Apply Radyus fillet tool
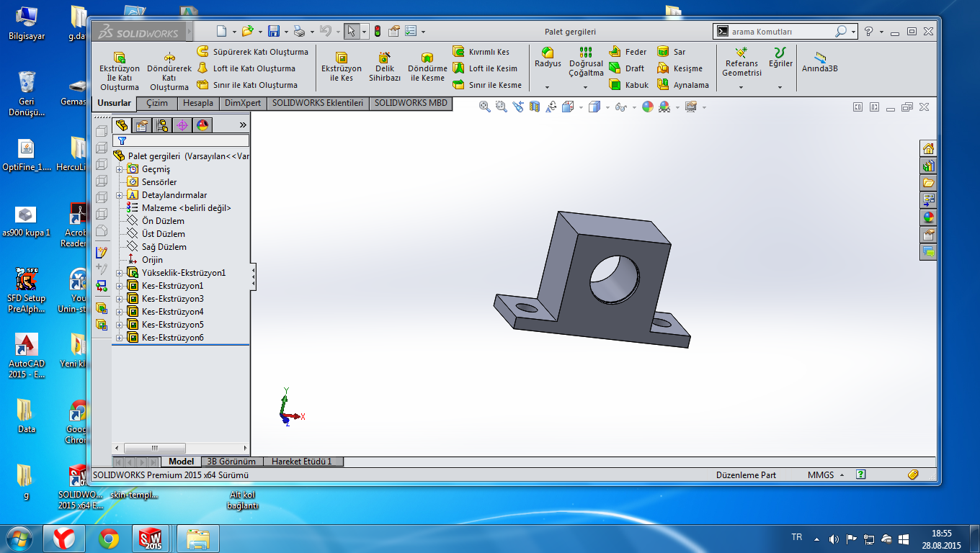This screenshot has width=980, height=553. [x=548, y=58]
